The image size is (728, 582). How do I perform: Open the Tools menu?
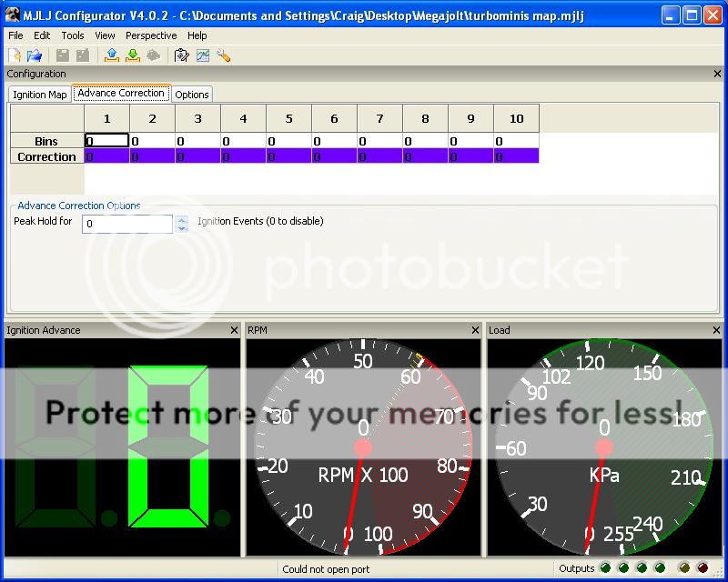point(73,35)
